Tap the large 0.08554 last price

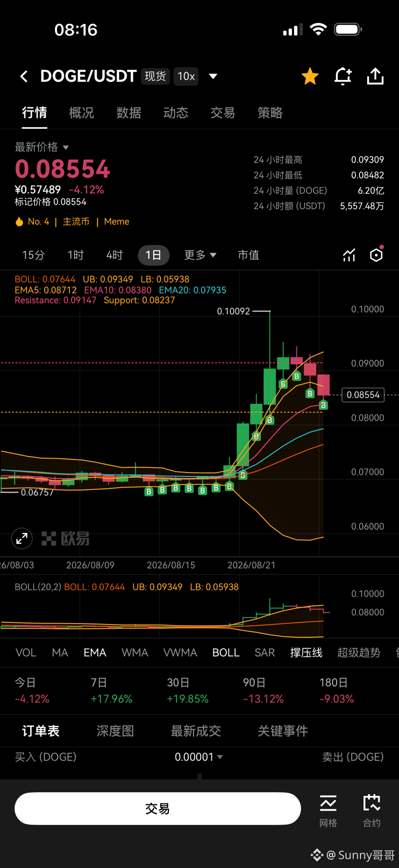click(x=63, y=169)
